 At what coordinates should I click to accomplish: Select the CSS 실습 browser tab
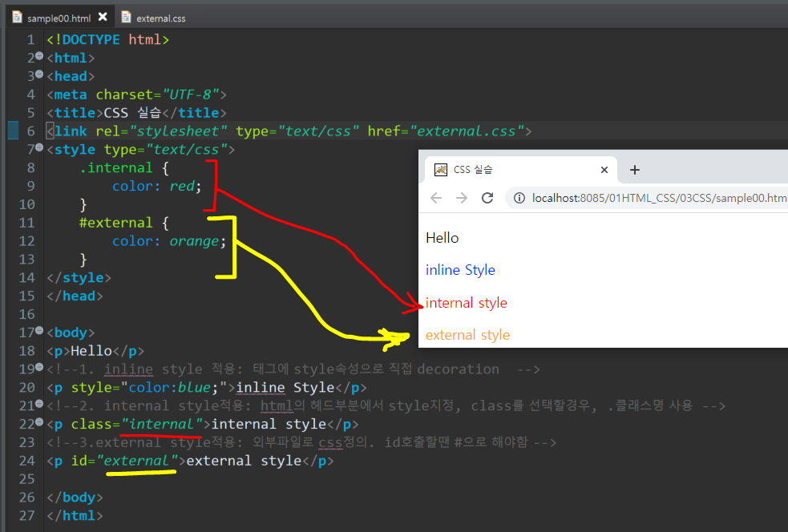tap(519, 170)
